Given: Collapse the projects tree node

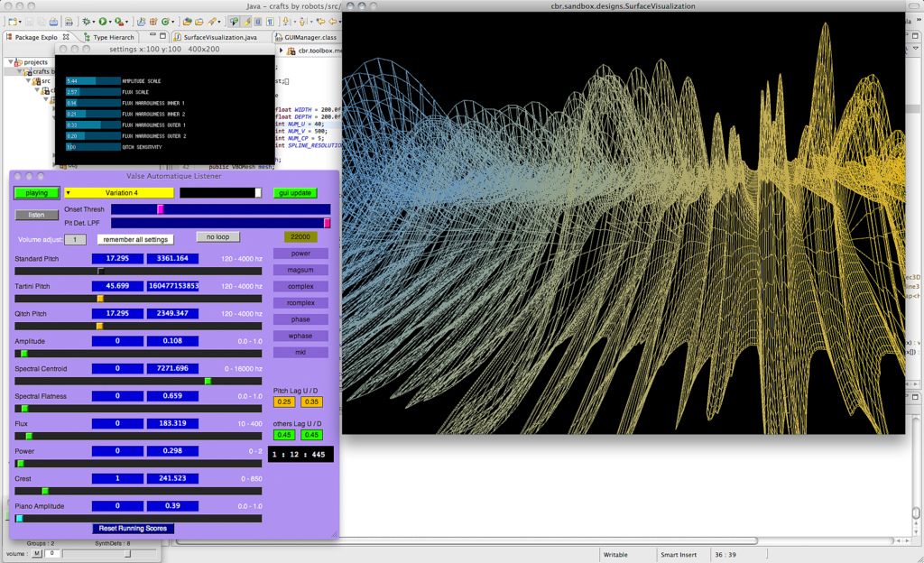Looking at the screenshot, I should (x=10, y=62).
